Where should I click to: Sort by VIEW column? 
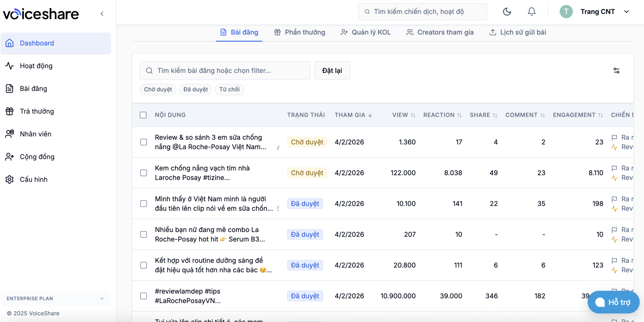tap(404, 115)
